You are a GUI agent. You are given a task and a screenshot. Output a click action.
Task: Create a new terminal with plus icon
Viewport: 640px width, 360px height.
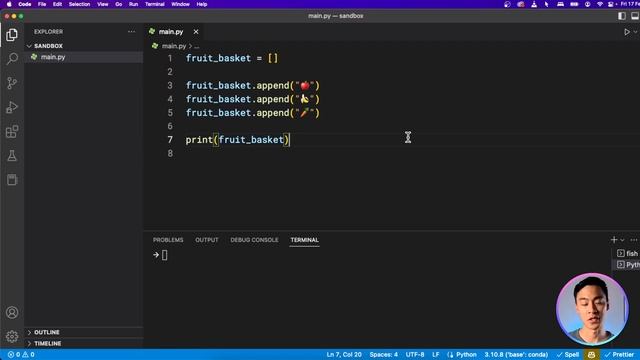[x=614, y=240]
